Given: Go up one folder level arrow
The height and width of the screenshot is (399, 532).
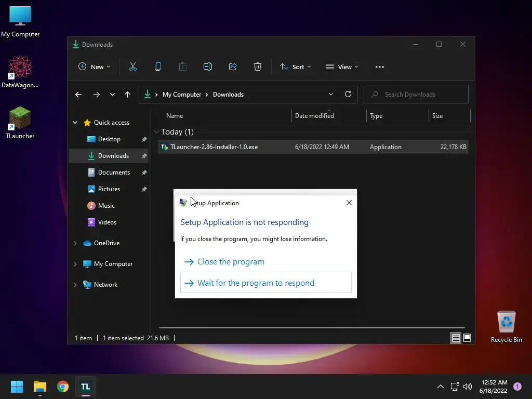Looking at the screenshot, I should tap(128, 95).
